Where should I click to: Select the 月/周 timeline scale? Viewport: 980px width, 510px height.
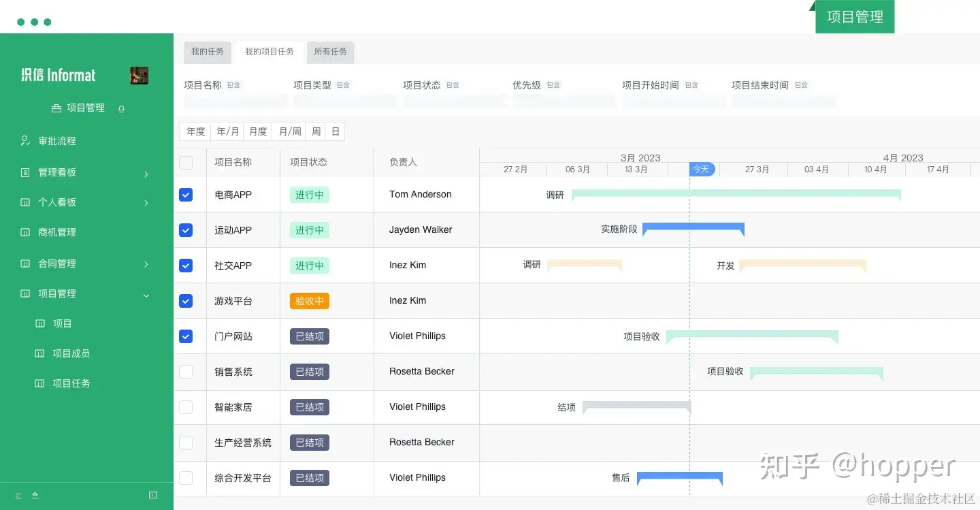[290, 131]
